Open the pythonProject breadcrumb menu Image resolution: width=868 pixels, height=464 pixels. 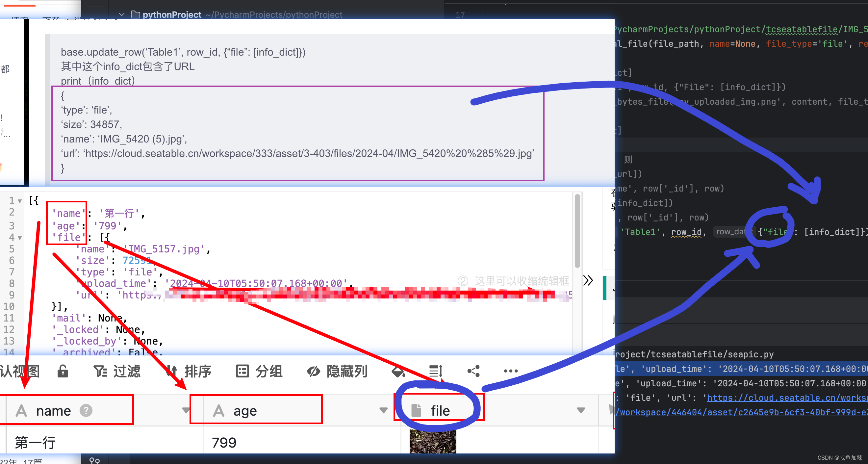[172, 14]
